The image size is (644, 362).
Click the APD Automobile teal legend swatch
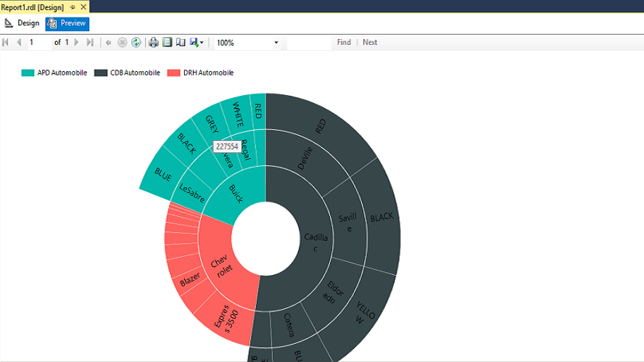point(28,73)
